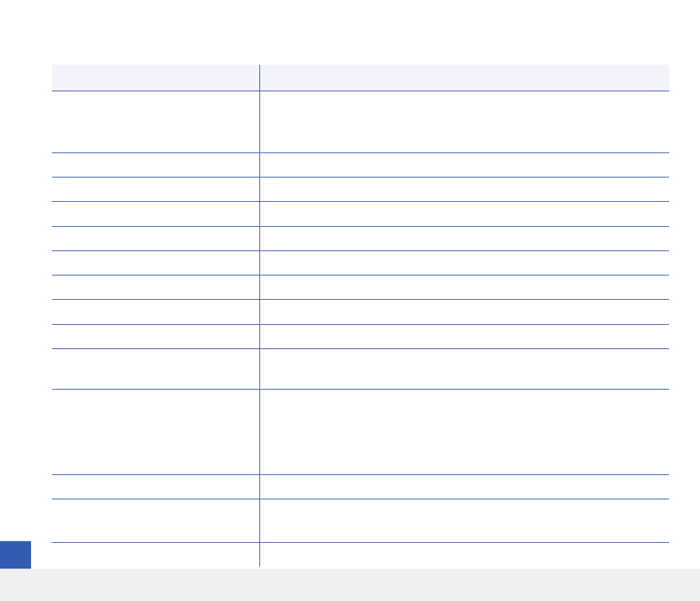Select the shaded header cell in wide column
Viewport: 700px width, 601px height.
click(464, 77)
